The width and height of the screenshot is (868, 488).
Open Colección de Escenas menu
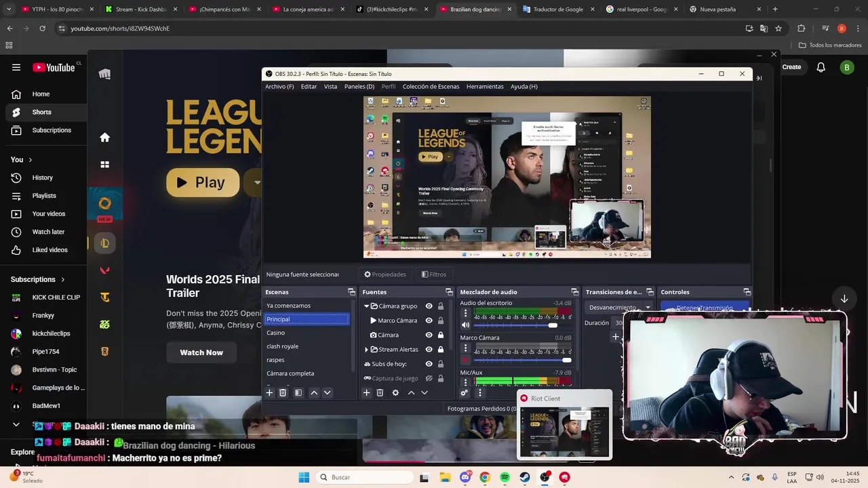pos(431,87)
